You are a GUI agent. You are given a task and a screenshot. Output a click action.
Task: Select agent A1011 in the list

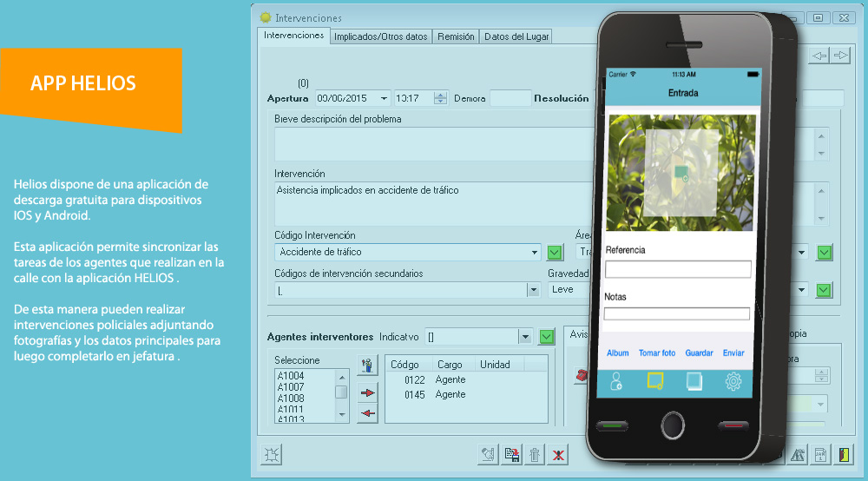pos(291,410)
